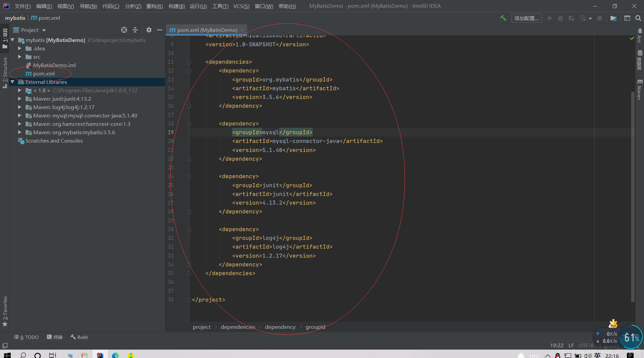Expand Maven junit:junit:4.13.2 node
This screenshot has width=644, height=358.
coord(20,99)
